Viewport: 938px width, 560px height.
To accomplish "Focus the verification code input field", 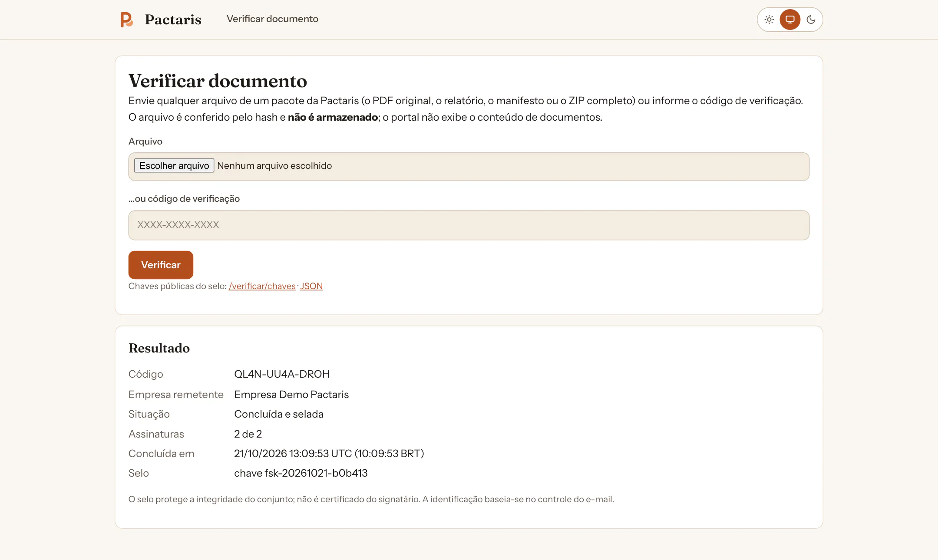I will (469, 225).
